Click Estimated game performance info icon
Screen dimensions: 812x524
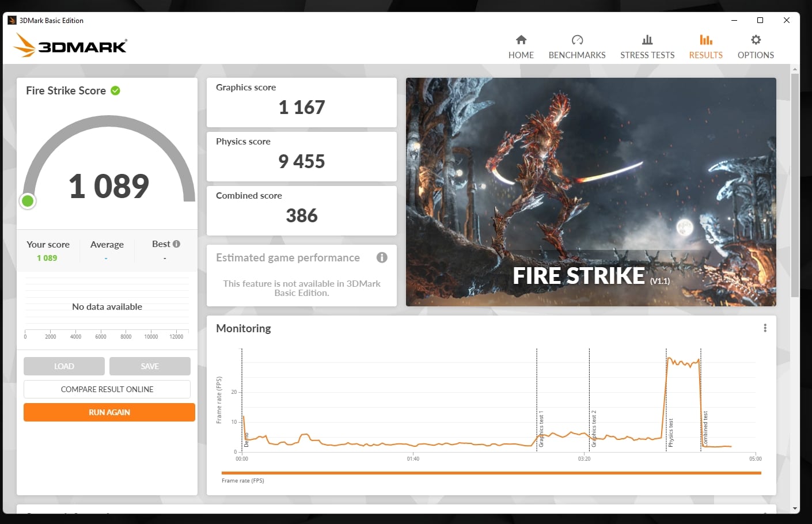tap(382, 257)
